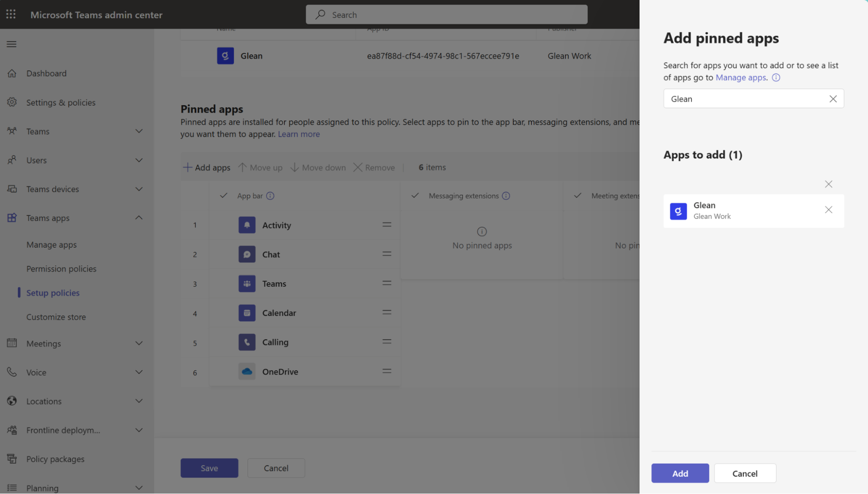Collapse the Teams apps section chevron
This screenshot has width=868, height=494.
139,218
